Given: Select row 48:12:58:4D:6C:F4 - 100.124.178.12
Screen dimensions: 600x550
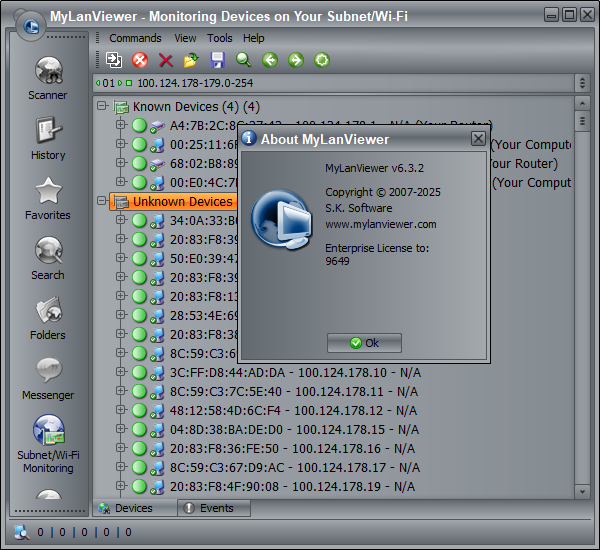Looking at the screenshot, I should click(293, 410).
